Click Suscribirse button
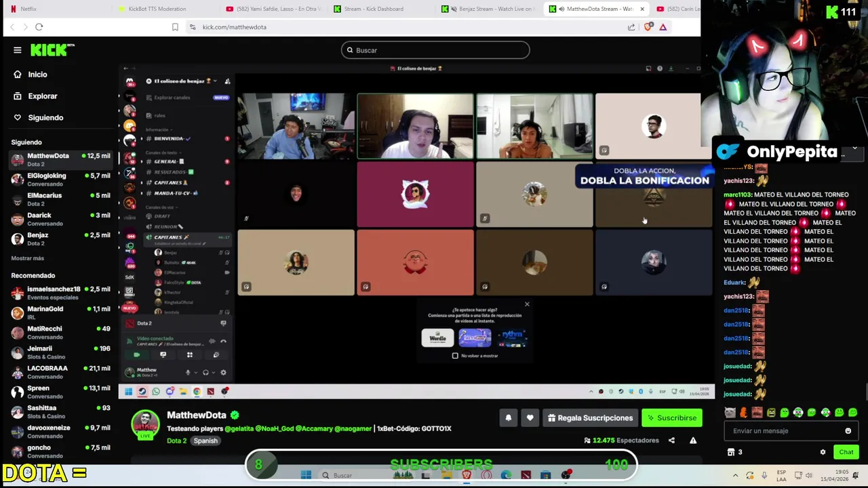Viewport: 868px width, 488px height. click(672, 418)
